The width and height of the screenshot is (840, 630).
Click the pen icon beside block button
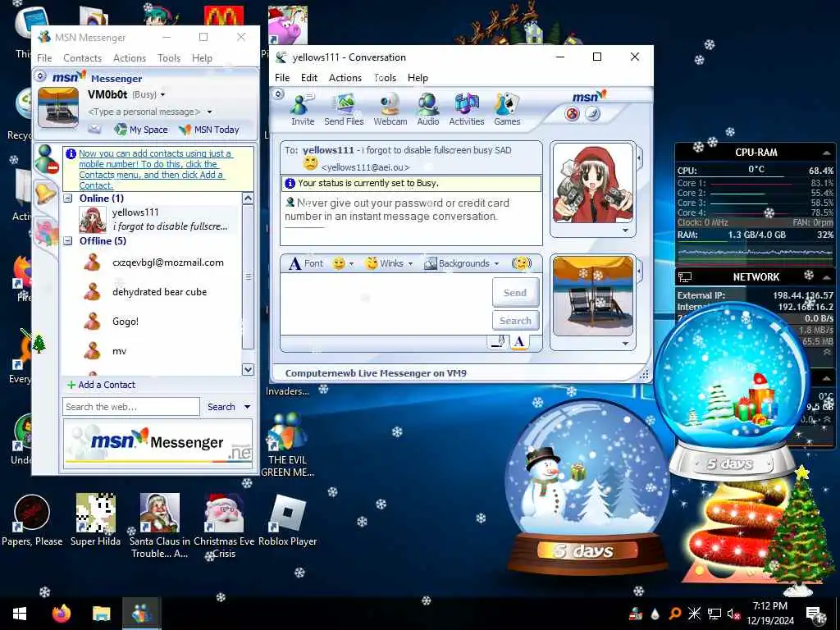pyautogui.click(x=592, y=113)
